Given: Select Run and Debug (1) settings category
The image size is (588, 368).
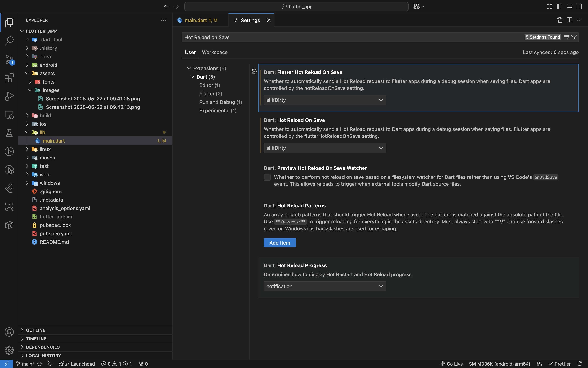Looking at the screenshot, I should pyautogui.click(x=221, y=102).
